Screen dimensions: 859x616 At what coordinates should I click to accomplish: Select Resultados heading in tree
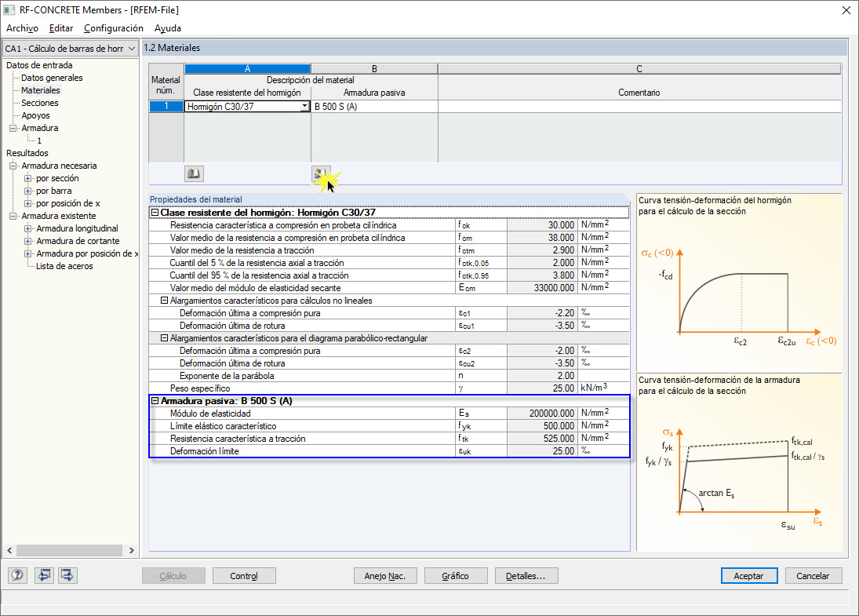point(27,154)
